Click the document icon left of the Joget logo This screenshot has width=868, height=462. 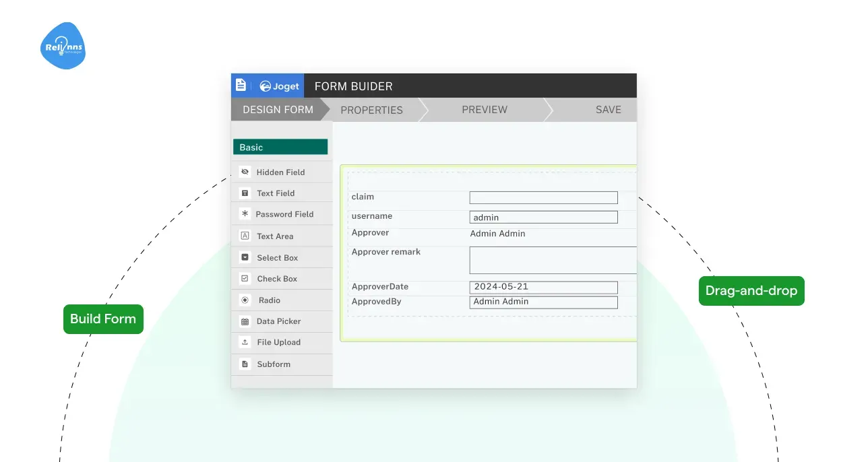pyautogui.click(x=241, y=85)
